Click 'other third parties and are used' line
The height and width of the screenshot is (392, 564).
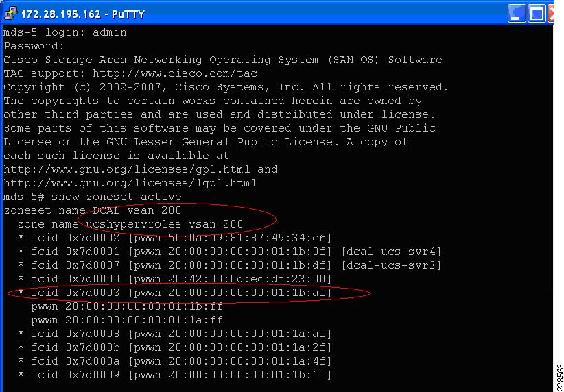pyautogui.click(x=220, y=114)
